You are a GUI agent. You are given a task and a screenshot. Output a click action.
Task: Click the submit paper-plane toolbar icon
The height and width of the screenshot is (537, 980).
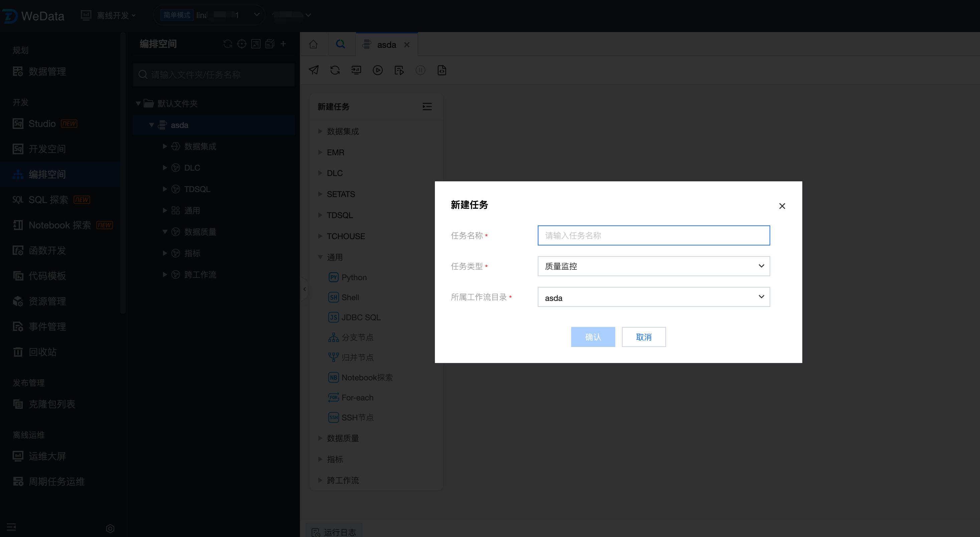click(x=314, y=70)
